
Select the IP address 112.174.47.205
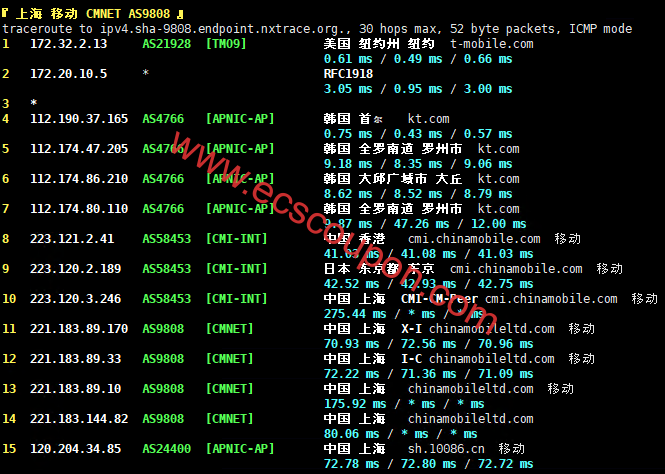pos(79,149)
